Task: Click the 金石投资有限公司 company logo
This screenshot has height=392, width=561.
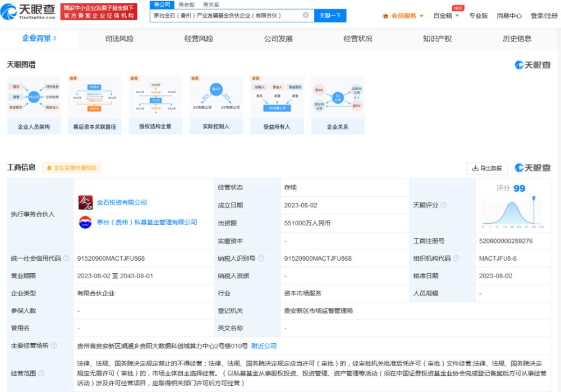Action: pyautogui.click(x=85, y=202)
